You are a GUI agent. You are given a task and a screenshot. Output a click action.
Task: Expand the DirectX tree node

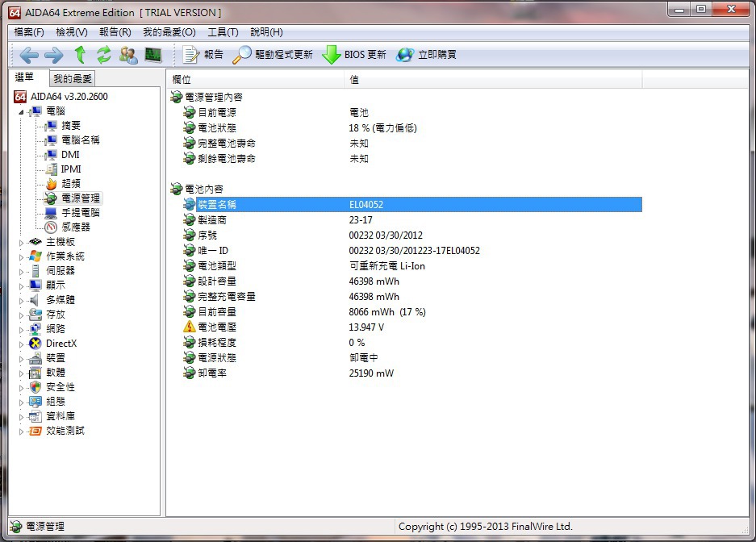[x=21, y=344]
